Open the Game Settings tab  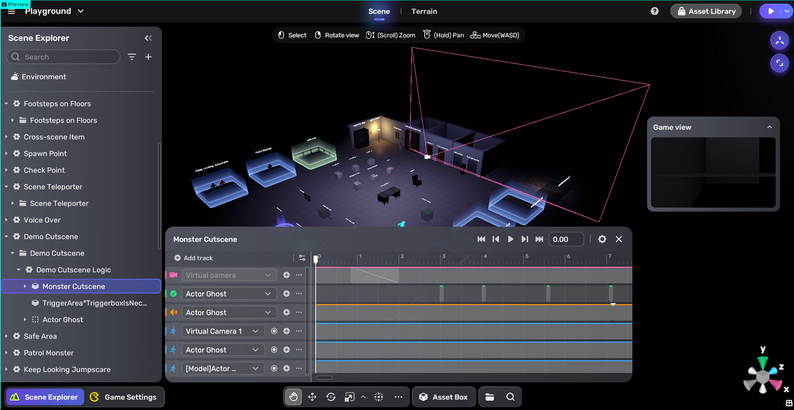[x=123, y=397]
